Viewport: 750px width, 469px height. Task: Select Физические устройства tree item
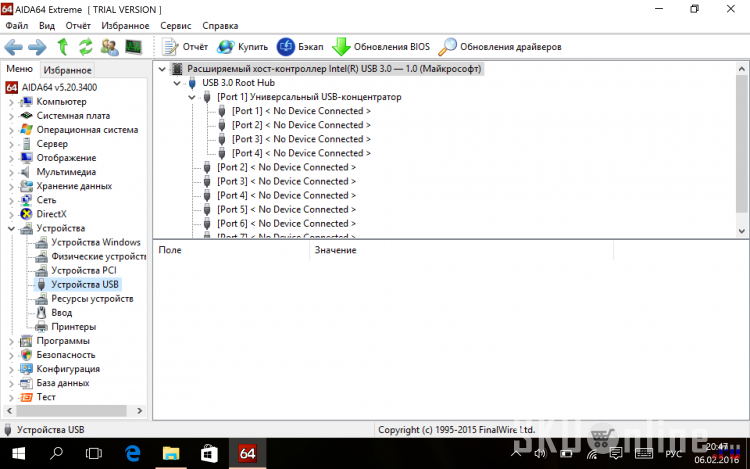tap(98, 257)
